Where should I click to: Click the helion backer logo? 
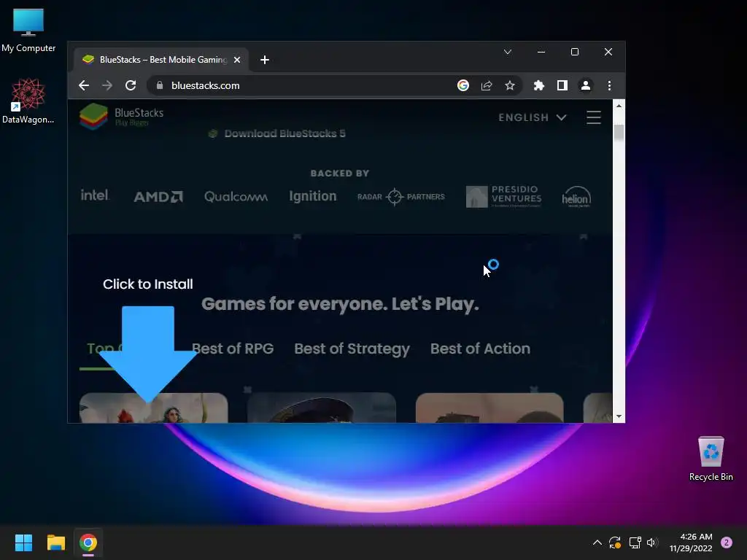click(576, 197)
